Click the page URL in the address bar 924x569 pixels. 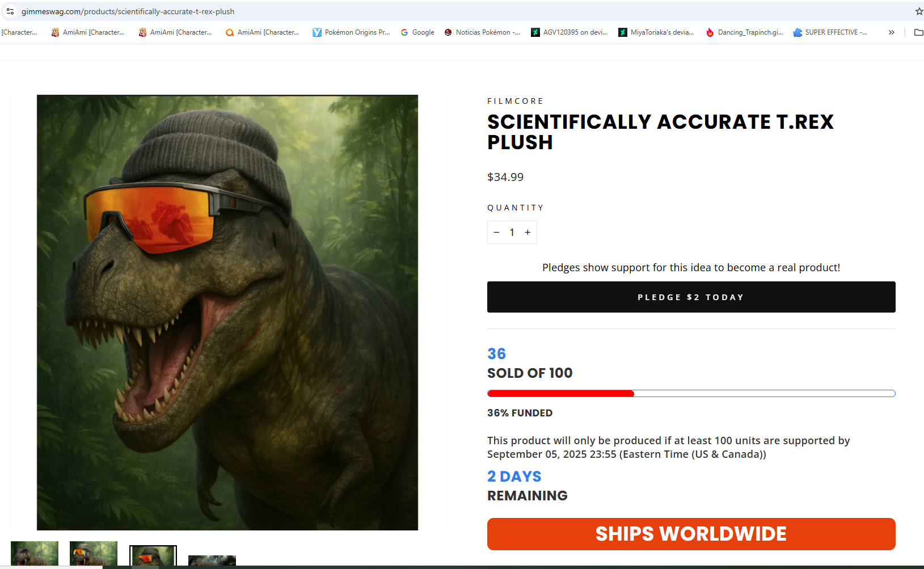tap(128, 11)
